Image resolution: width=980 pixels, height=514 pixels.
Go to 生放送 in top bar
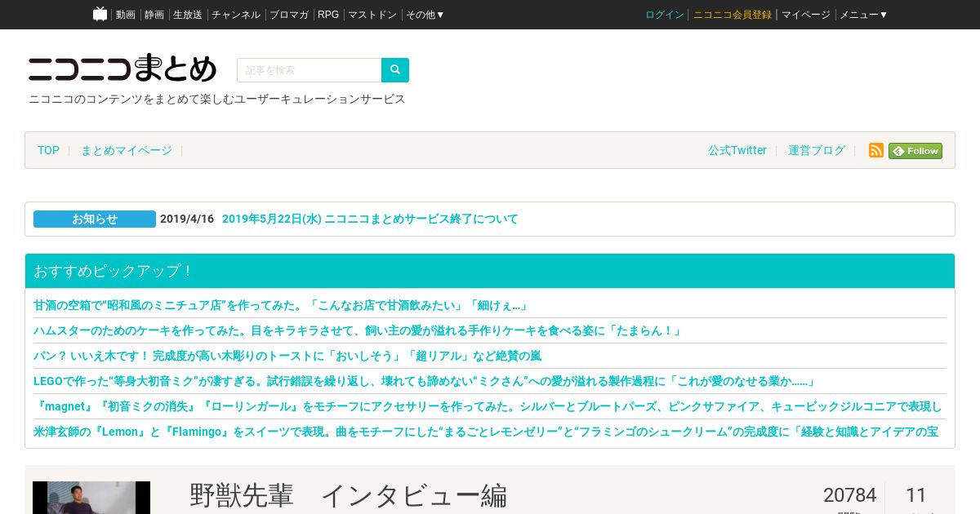[x=188, y=15]
